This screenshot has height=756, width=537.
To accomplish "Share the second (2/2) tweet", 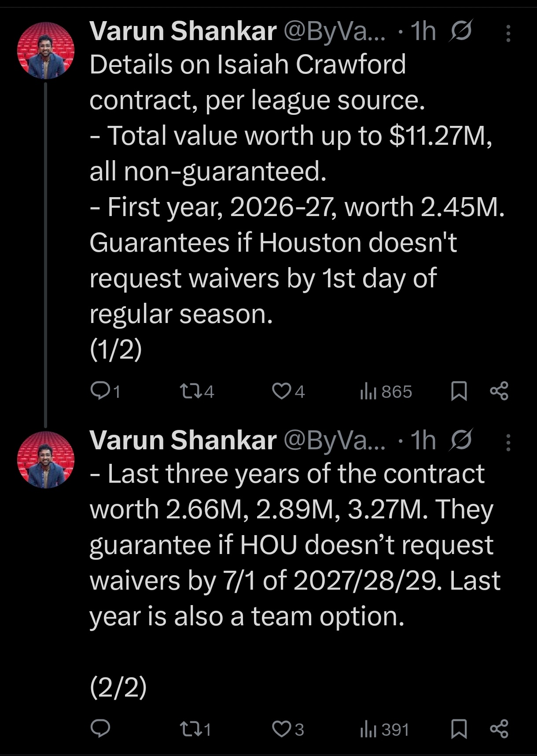I will [499, 729].
